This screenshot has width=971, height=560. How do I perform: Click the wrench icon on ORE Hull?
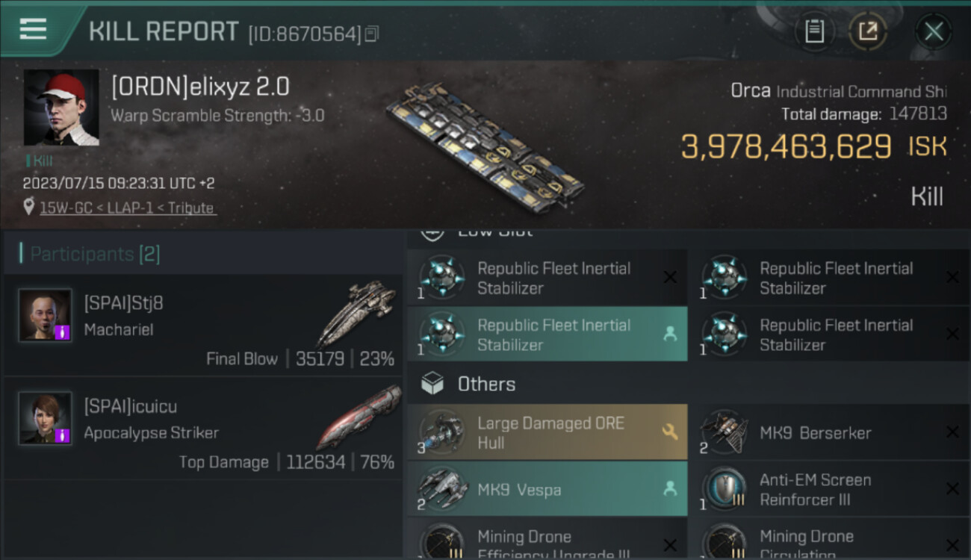[x=669, y=431]
